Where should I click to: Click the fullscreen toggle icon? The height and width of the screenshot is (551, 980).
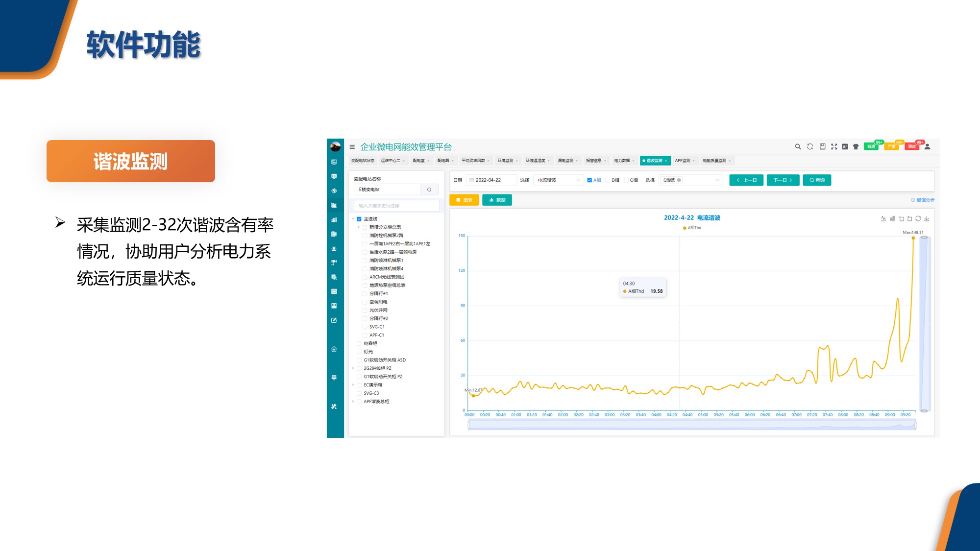tap(834, 146)
